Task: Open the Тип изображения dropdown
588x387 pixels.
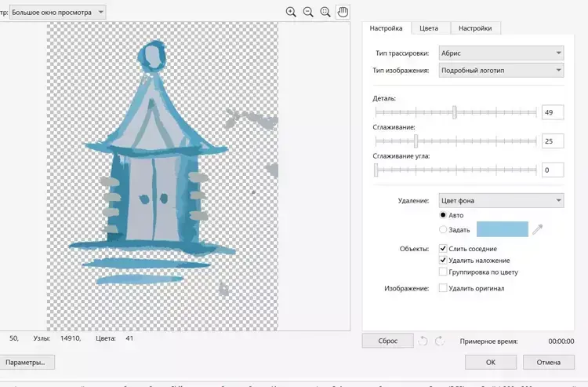Action: 501,71
